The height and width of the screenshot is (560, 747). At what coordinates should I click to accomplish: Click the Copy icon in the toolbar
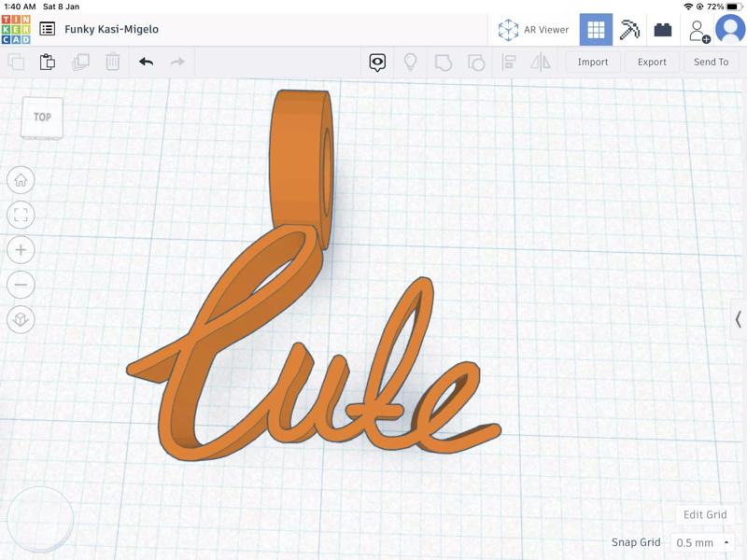click(17, 62)
